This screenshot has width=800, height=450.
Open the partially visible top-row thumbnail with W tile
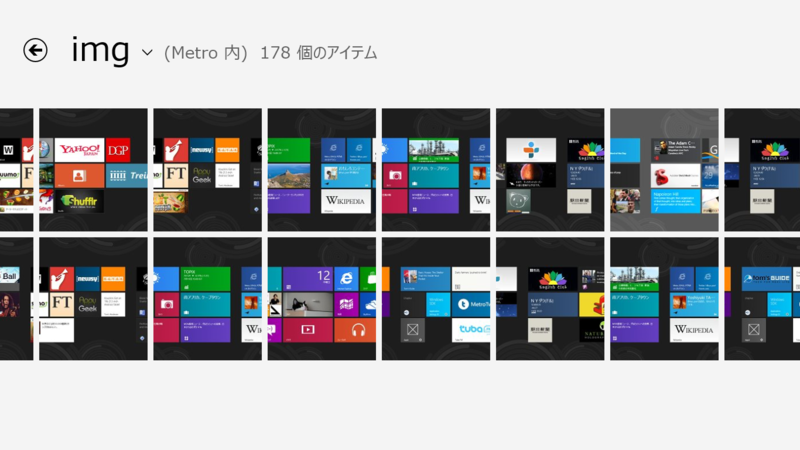click(16, 170)
